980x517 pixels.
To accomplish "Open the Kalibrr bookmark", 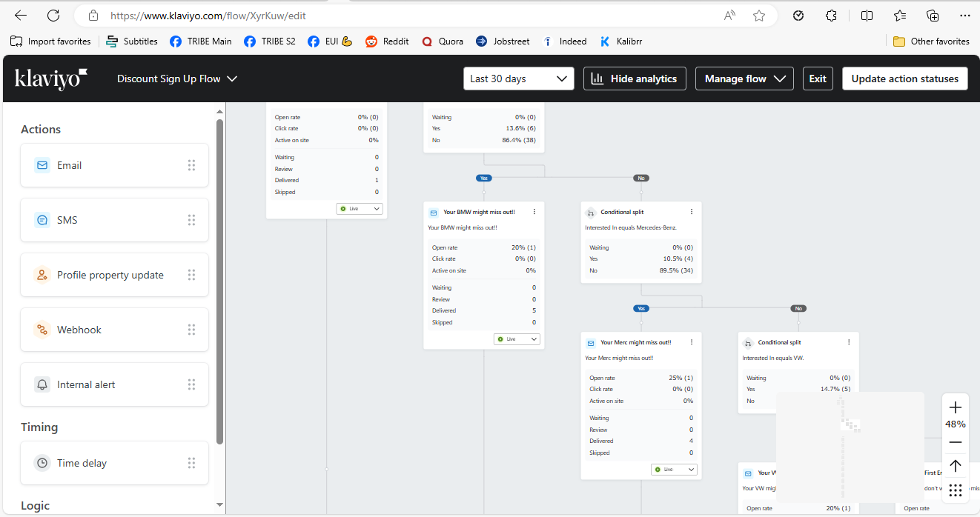I will (x=621, y=41).
